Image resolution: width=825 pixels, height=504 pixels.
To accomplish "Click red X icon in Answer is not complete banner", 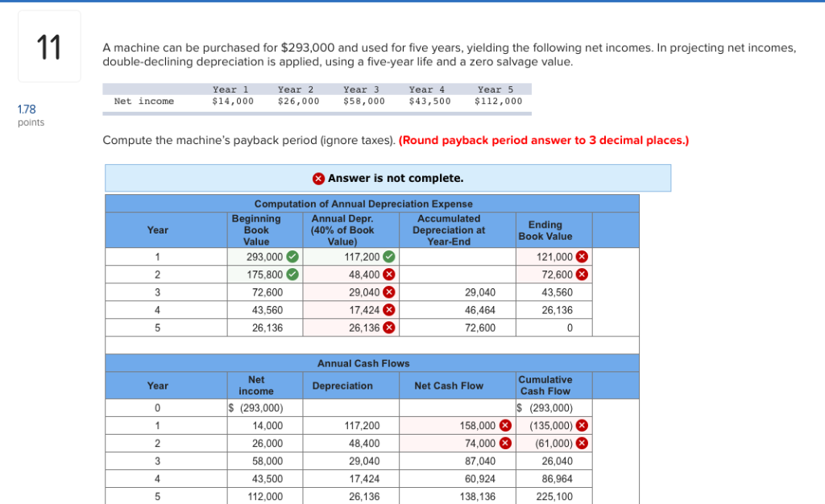I will pos(318,179).
